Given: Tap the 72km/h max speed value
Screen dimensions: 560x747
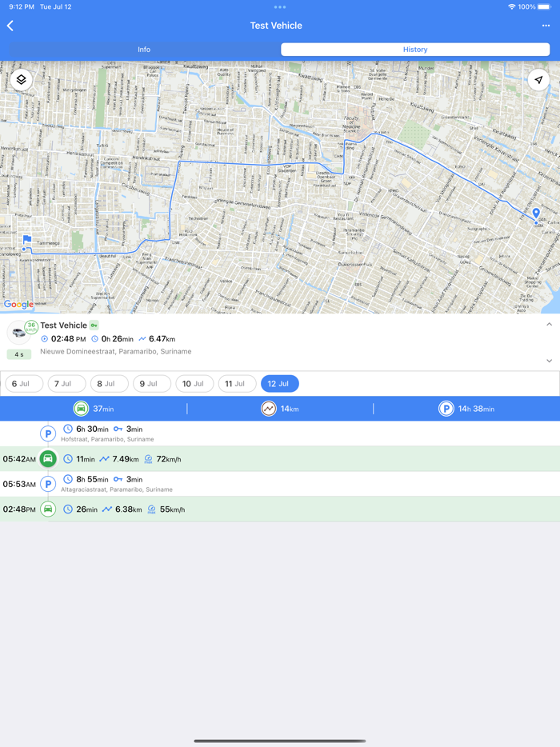Looking at the screenshot, I should (169, 459).
